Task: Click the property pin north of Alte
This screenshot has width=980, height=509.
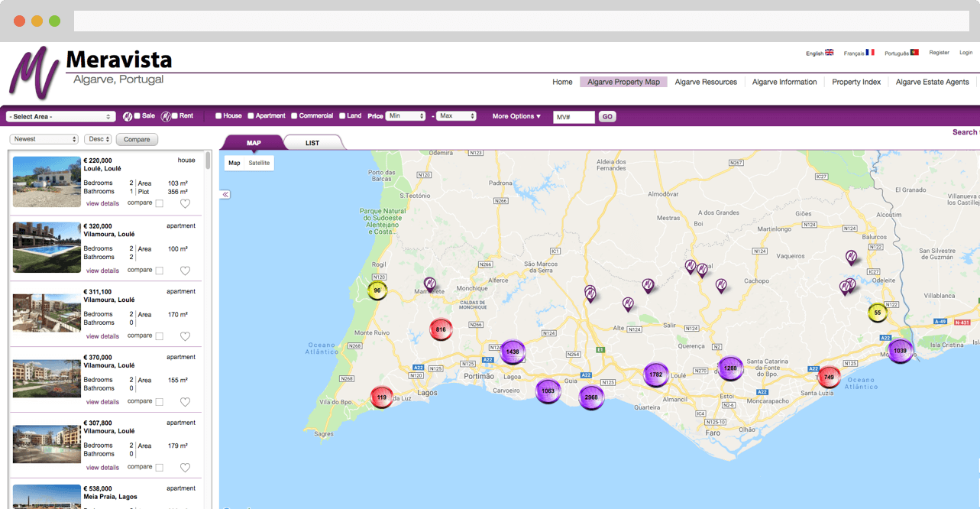Action: 628,304
